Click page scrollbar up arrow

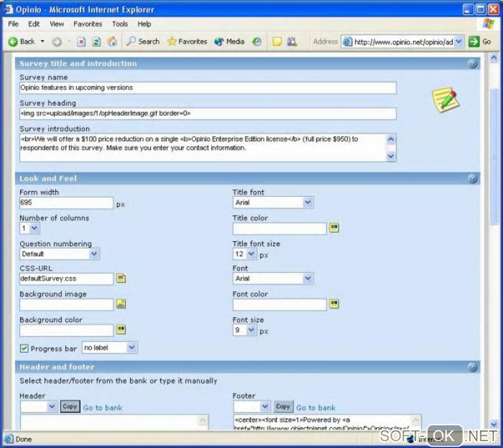tap(494, 58)
